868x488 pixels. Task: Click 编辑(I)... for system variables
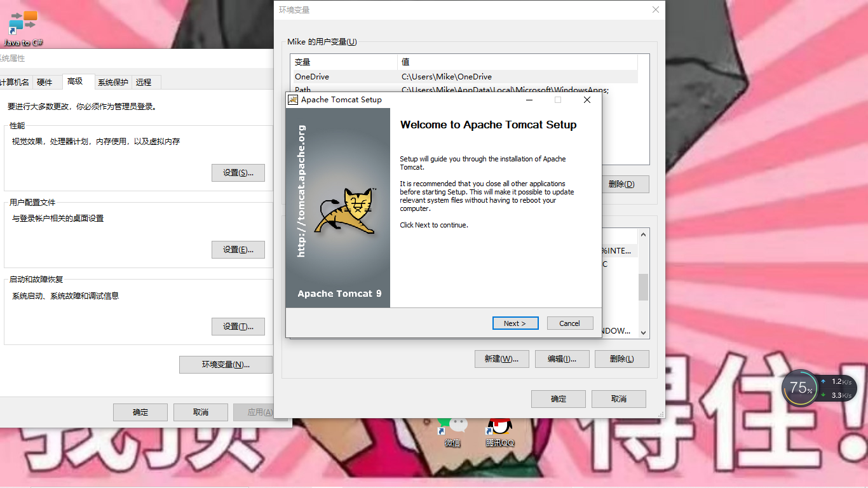562,359
